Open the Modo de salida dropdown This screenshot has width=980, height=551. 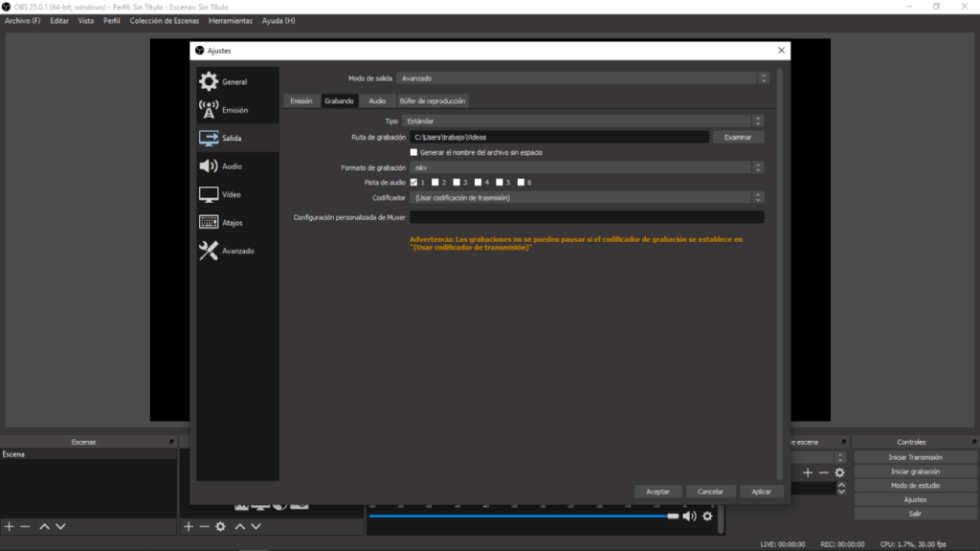click(583, 78)
